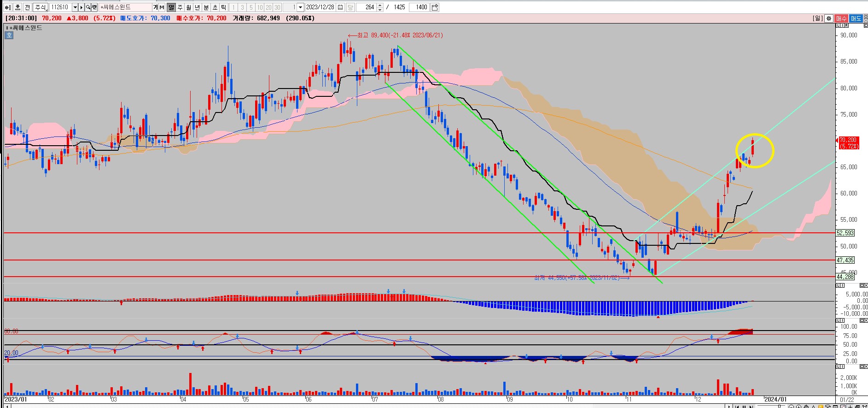
Task: Click the '전' toolbar button
Action: [27, 7]
